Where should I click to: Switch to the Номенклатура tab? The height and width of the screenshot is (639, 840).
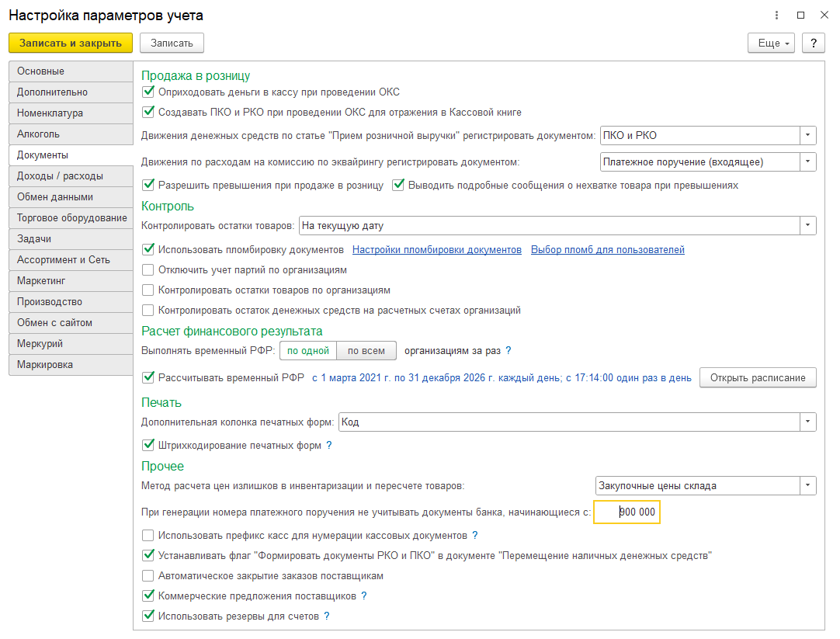coord(71,113)
